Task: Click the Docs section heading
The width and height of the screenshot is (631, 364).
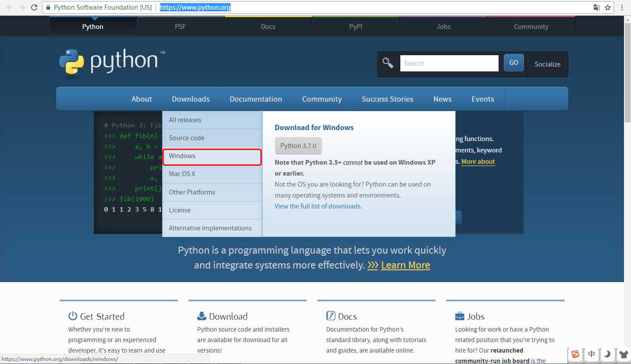Action: coord(347,316)
